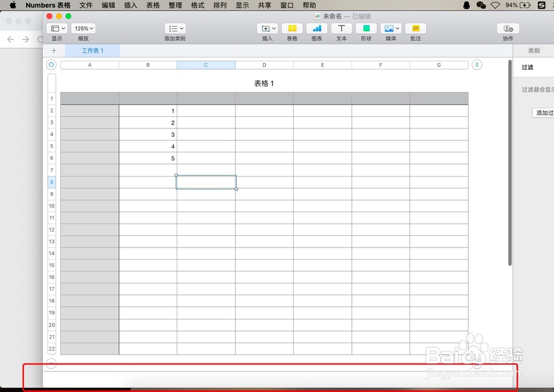Open the Add Category (添加类别) dropdown
The height and width of the screenshot is (392, 554).
[175, 29]
